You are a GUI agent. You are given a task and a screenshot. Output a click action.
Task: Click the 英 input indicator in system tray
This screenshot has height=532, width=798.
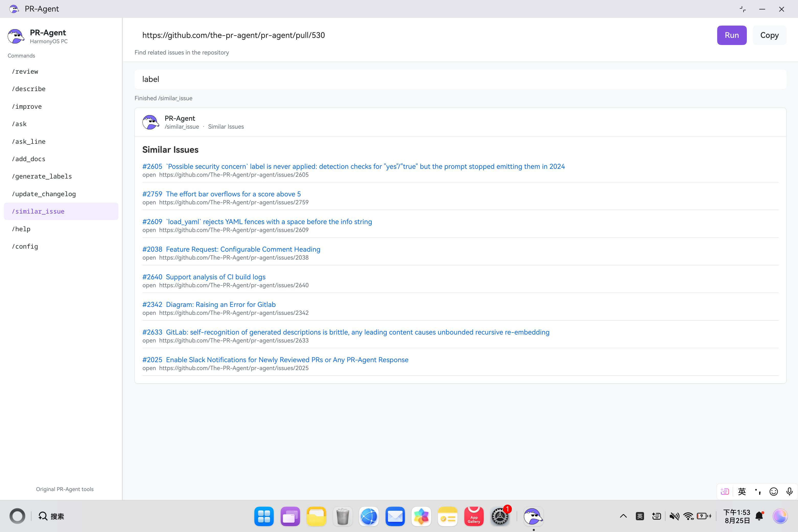(x=640, y=516)
